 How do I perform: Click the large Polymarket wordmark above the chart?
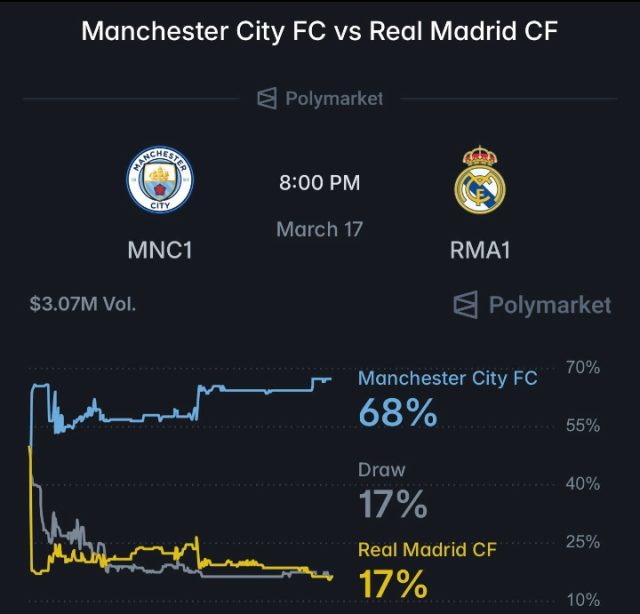549,305
